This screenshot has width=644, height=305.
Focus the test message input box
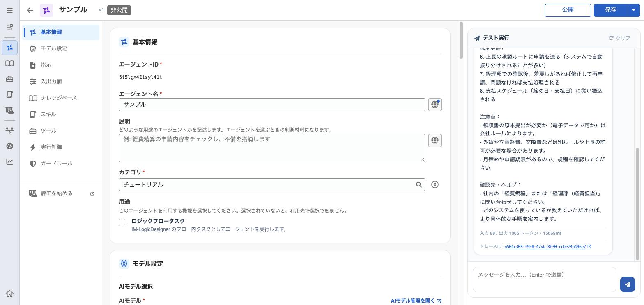click(x=545, y=280)
